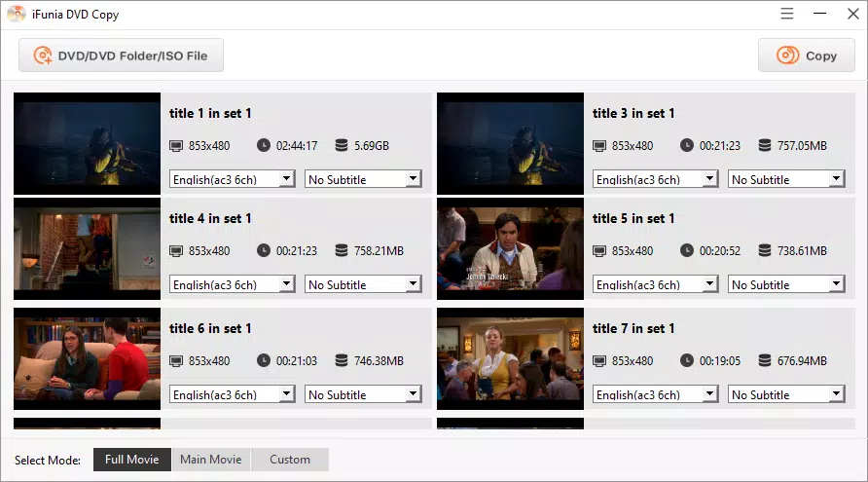Image resolution: width=868 pixels, height=482 pixels.
Task: Click duration clock icon for title 4
Action: [264, 250]
